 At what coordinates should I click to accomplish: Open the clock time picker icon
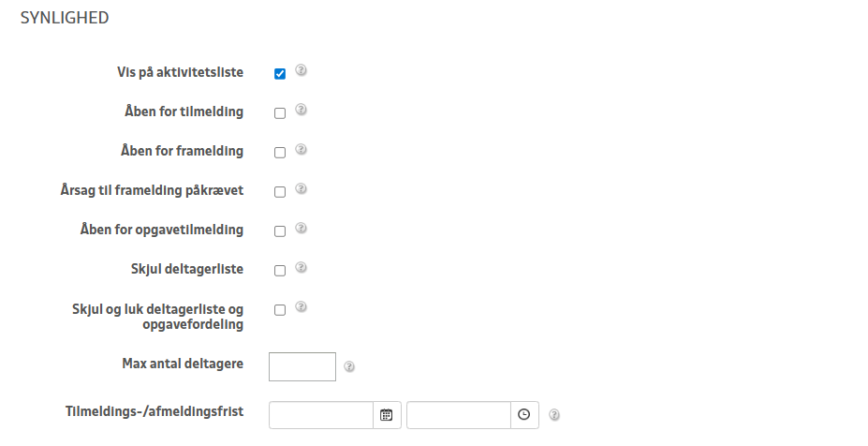pyautogui.click(x=523, y=415)
